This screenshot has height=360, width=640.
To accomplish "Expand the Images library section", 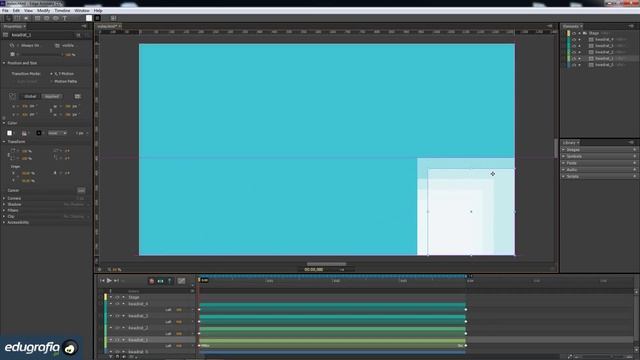I will (x=564, y=150).
